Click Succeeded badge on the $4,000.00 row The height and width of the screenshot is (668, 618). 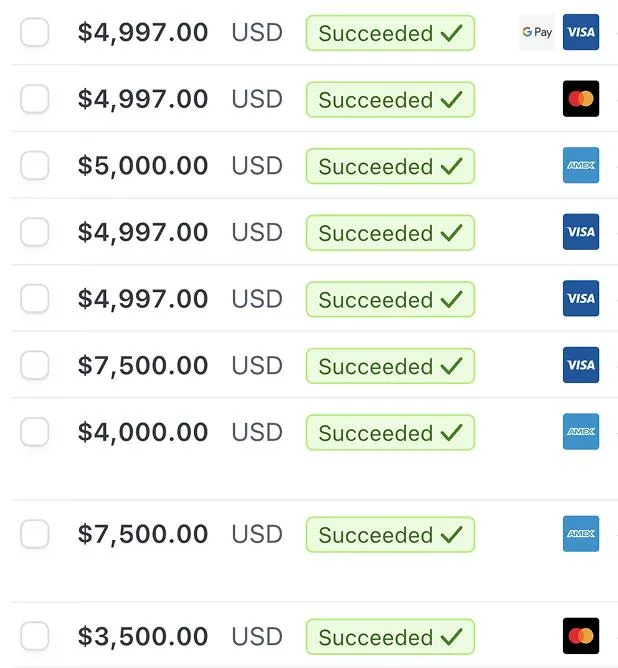[x=390, y=432]
